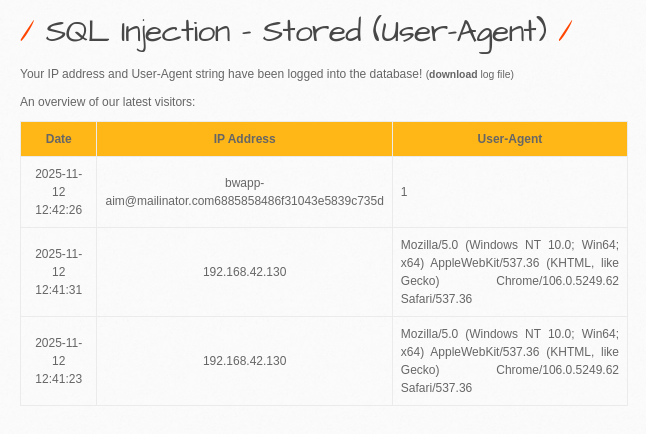Click the download log file link

(x=453, y=74)
